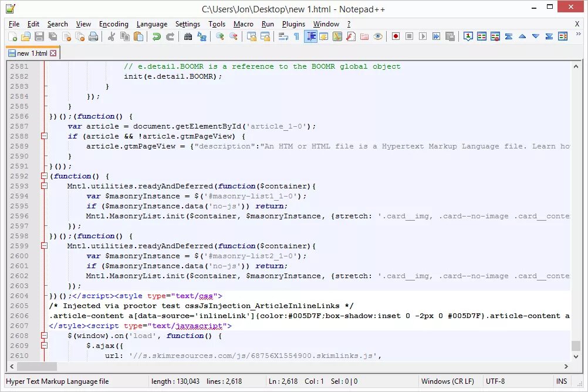The width and height of the screenshot is (588, 392).
Task: Close the new 1.html tab
Action: [53, 53]
